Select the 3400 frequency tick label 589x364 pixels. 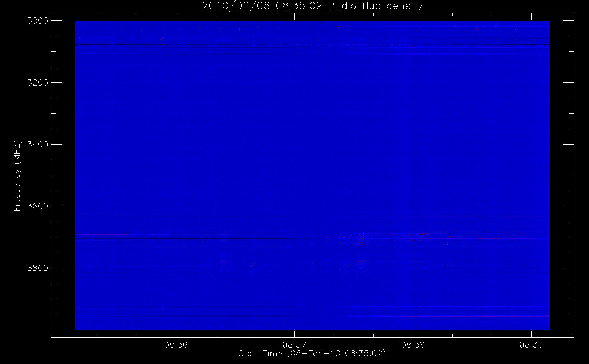tap(38, 145)
